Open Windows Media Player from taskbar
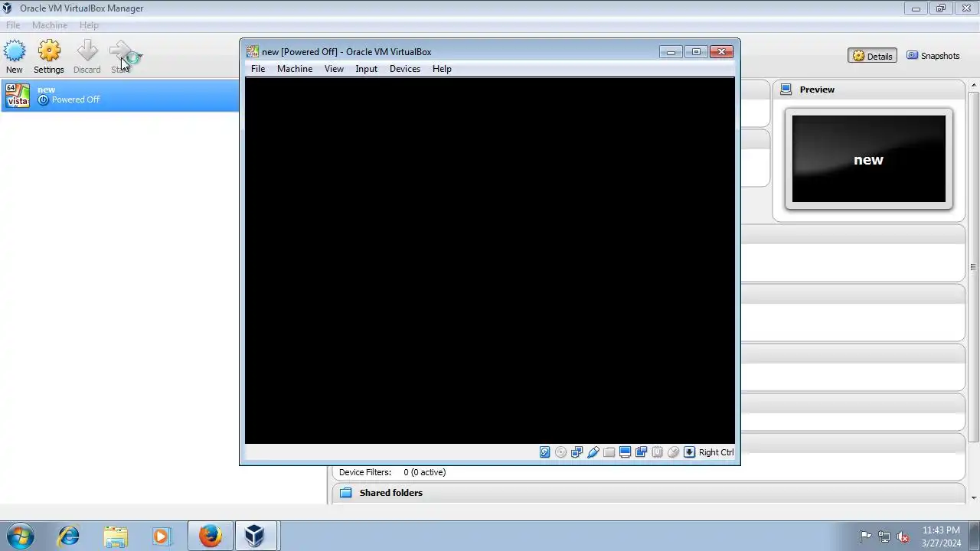Image resolution: width=980 pixels, height=551 pixels. [x=162, y=536]
